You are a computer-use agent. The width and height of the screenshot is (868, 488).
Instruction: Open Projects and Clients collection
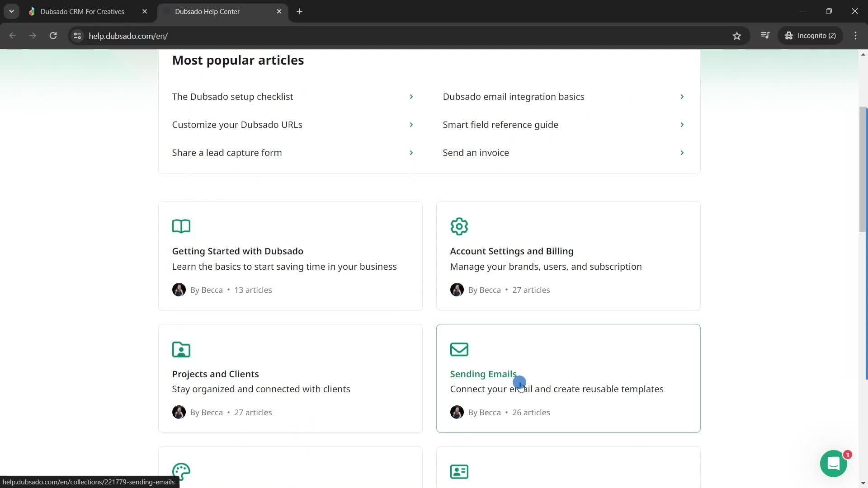tap(215, 374)
